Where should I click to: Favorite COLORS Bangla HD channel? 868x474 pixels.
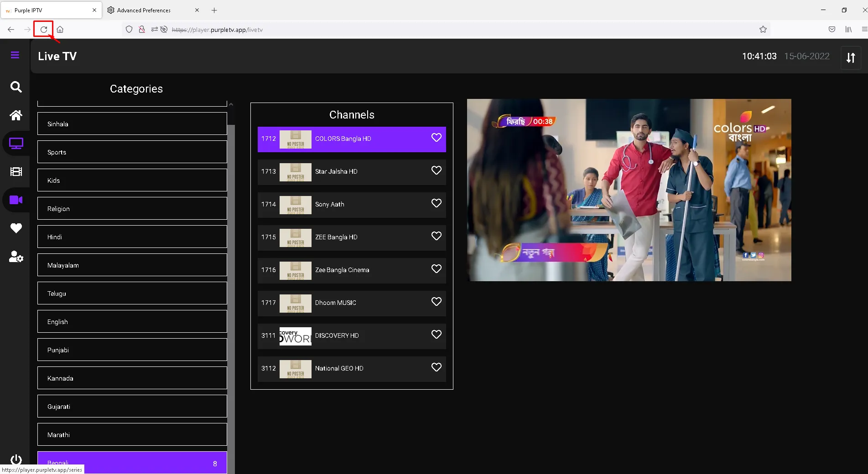437,138
